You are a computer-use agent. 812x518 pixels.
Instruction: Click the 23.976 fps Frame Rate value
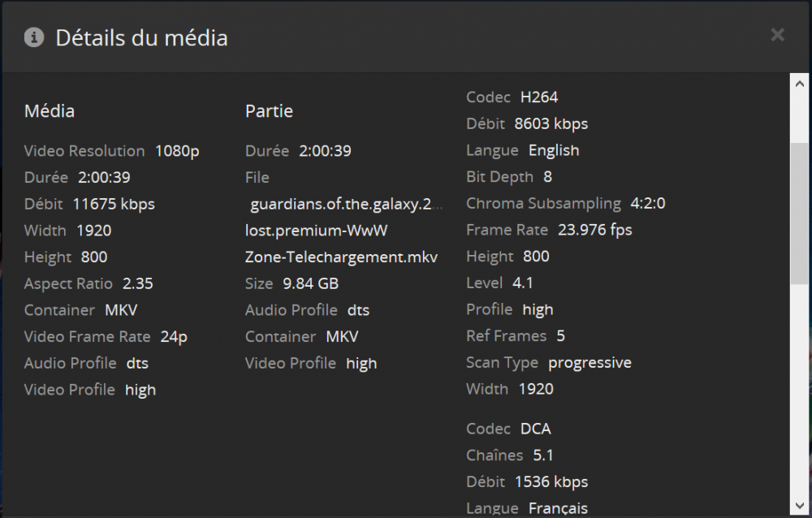point(595,230)
